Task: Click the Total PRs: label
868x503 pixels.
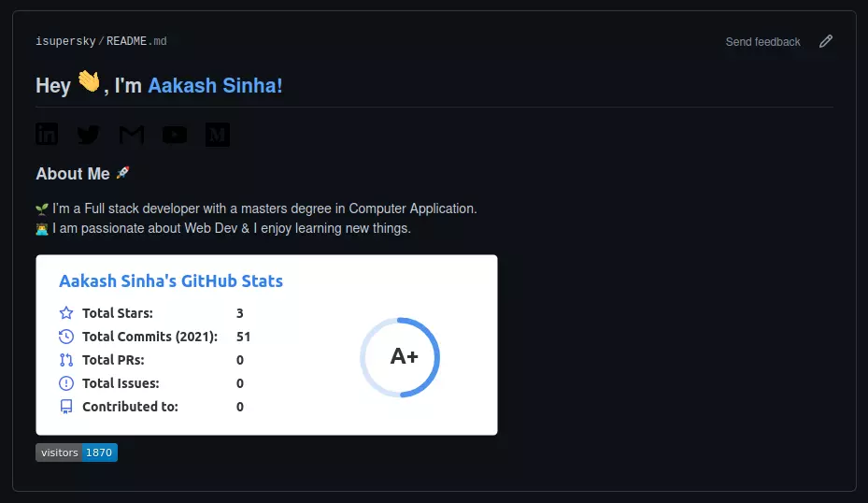Action: click(x=113, y=360)
